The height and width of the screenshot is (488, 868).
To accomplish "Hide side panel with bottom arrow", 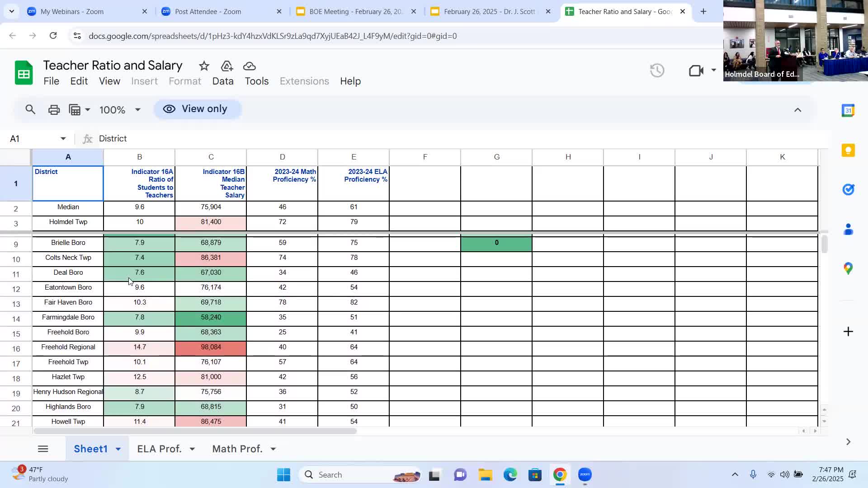I will point(848,442).
